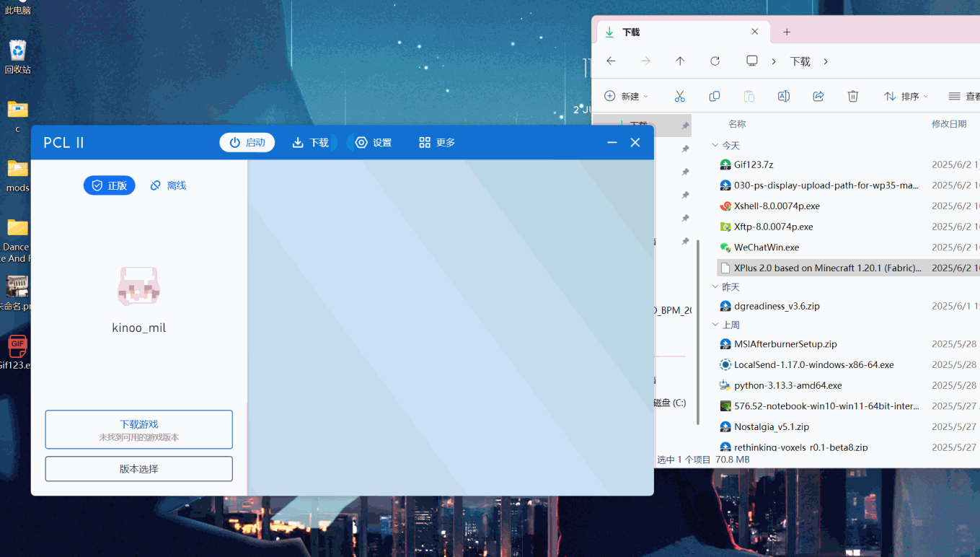
Task: Click the kinoo_mil player skin avatar
Action: [138, 286]
